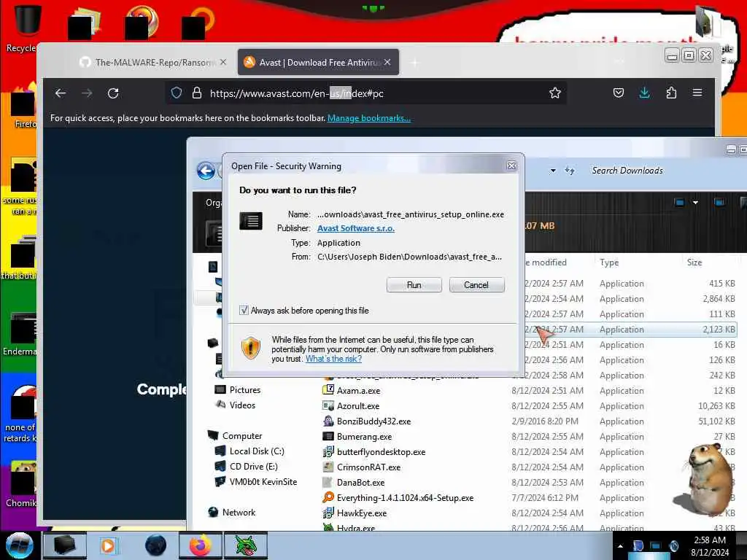This screenshot has height=560, width=747.
Task: Open the Pocket save icon in Firefox
Action: (619, 93)
